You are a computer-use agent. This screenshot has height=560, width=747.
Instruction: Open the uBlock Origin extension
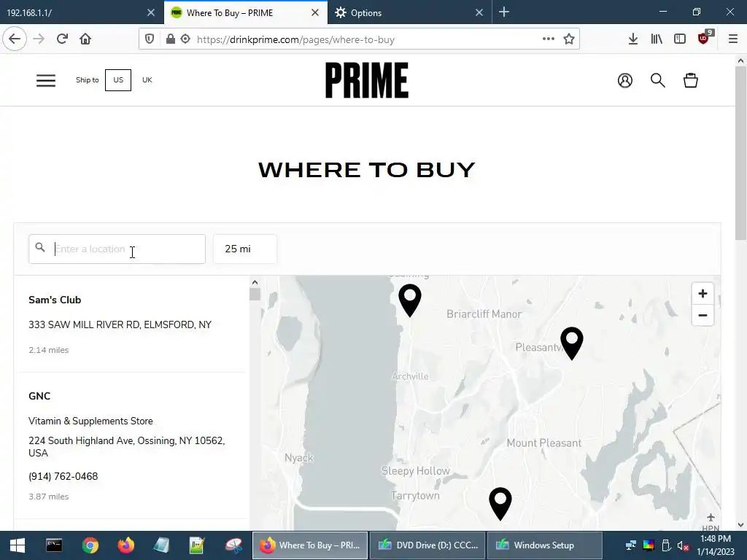point(704,39)
